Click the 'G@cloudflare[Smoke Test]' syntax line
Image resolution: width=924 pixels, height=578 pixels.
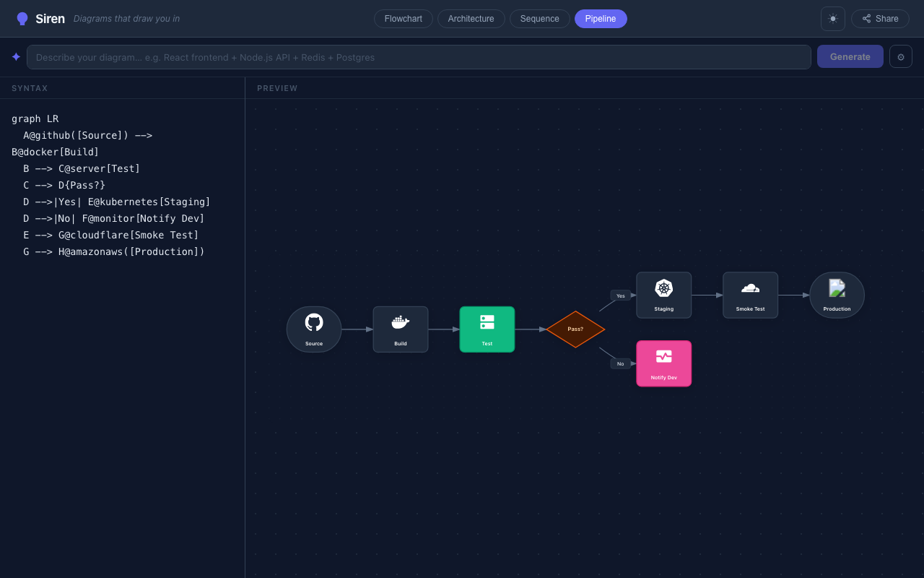[111, 235]
